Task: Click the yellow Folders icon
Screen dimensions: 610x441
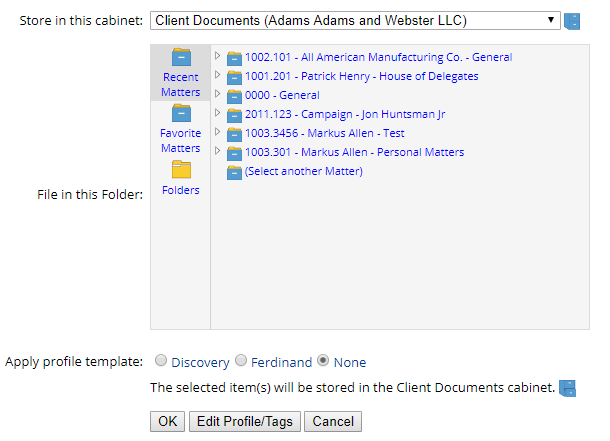Action: click(x=181, y=169)
